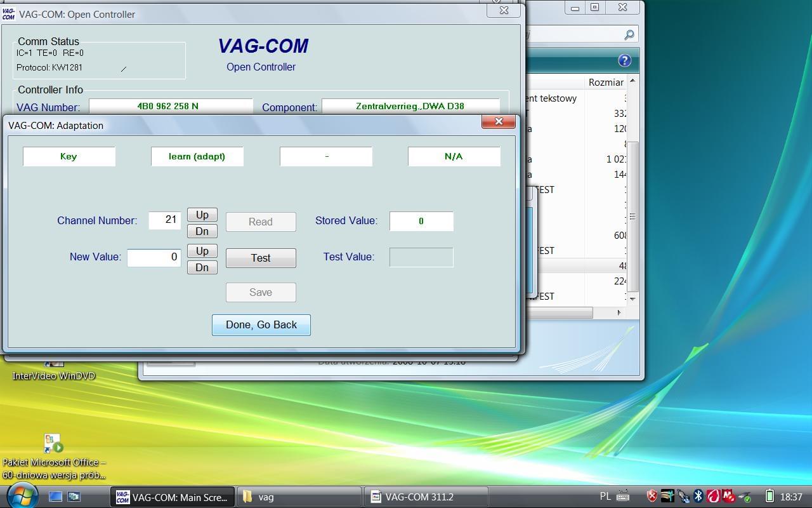Viewport: 812px width, 508px height.
Task: Decrease Channel Number with Dn button
Action: (x=202, y=231)
